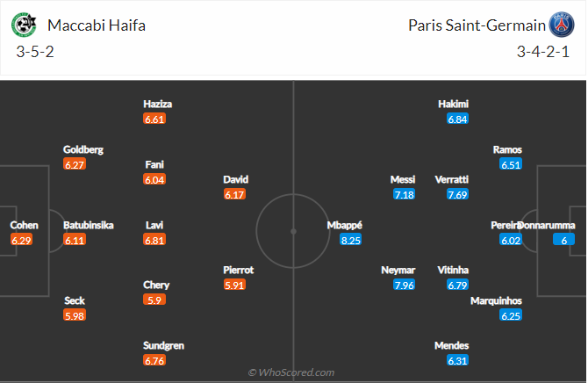Click Haziza's 6.61 rating badge
This screenshot has height=383, width=588.
154,119
